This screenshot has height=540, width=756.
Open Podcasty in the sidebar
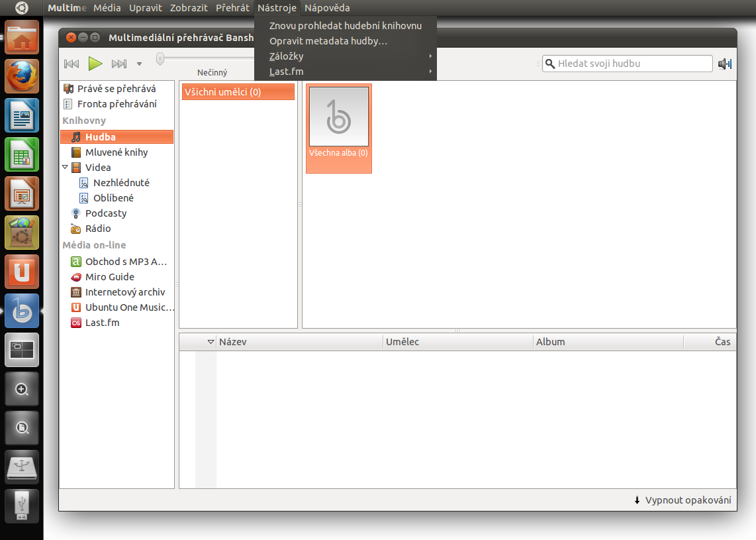[x=106, y=213]
